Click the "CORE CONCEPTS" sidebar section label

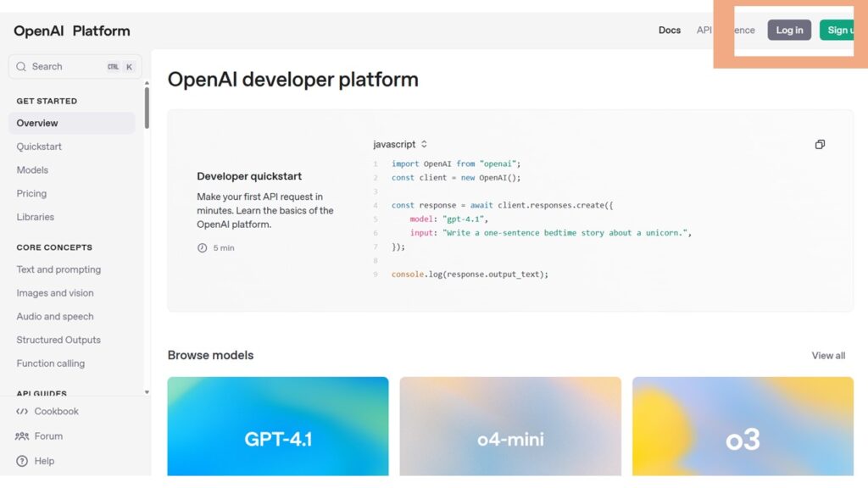point(54,247)
